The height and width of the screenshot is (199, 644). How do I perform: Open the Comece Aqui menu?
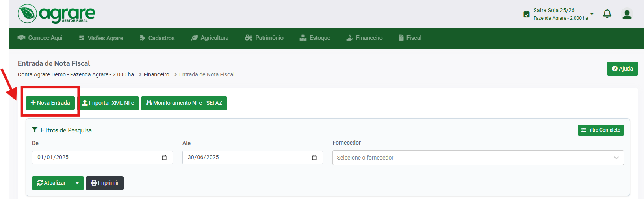pyautogui.click(x=40, y=38)
